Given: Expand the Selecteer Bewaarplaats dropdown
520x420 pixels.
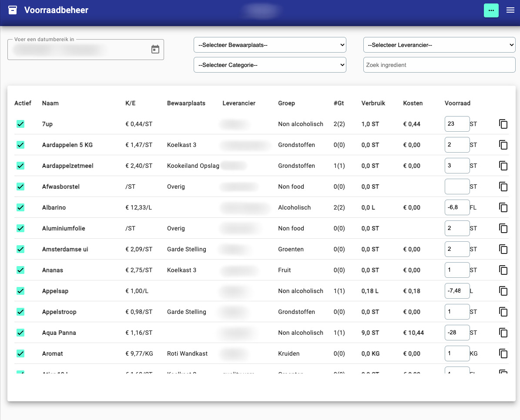Looking at the screenshot, I should [x=270, y=45].
